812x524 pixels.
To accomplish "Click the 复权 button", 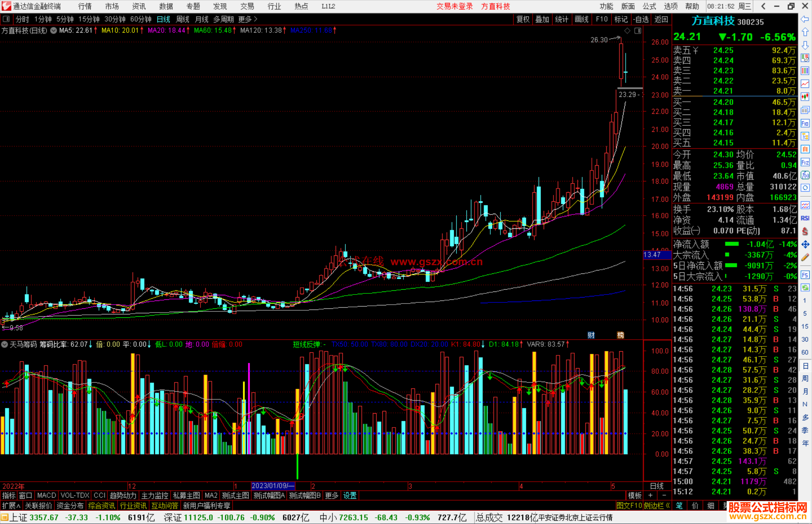I will point(523,19).
